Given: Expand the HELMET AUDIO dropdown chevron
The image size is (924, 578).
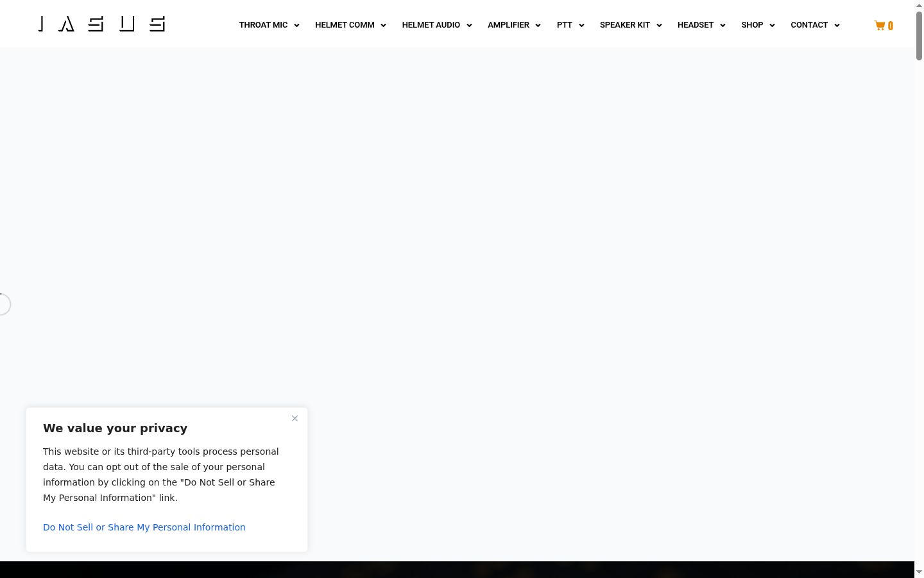Looking at the screenshot, I should point(469,26).
